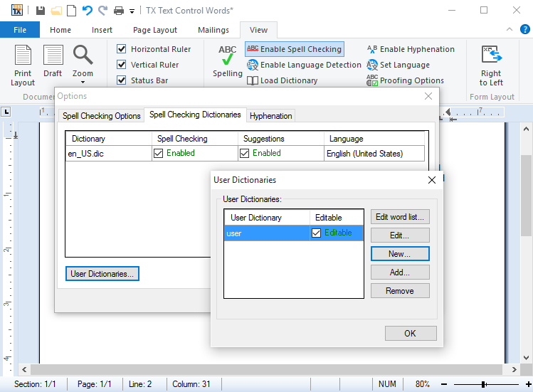
Task: Switch to the Page Layout ribbon tab
Action: 155,30
